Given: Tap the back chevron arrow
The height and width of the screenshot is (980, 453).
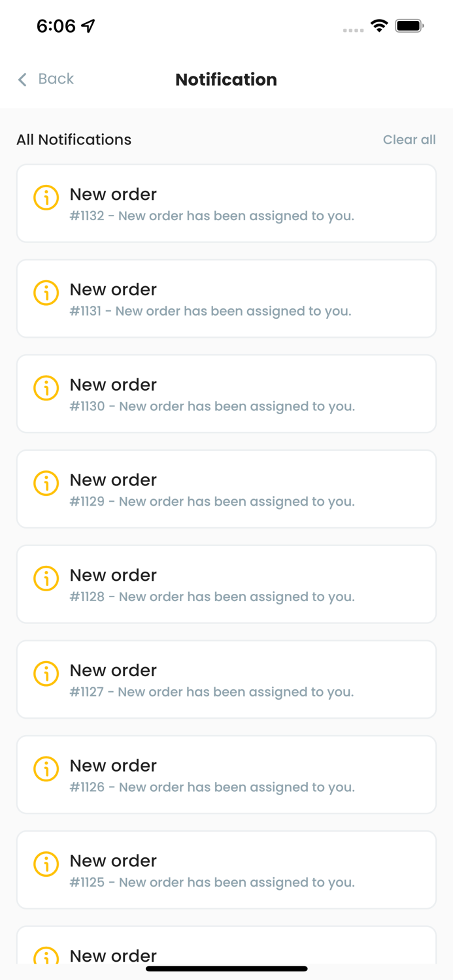Looking at the screenshot, I should (x=22, y=79).
